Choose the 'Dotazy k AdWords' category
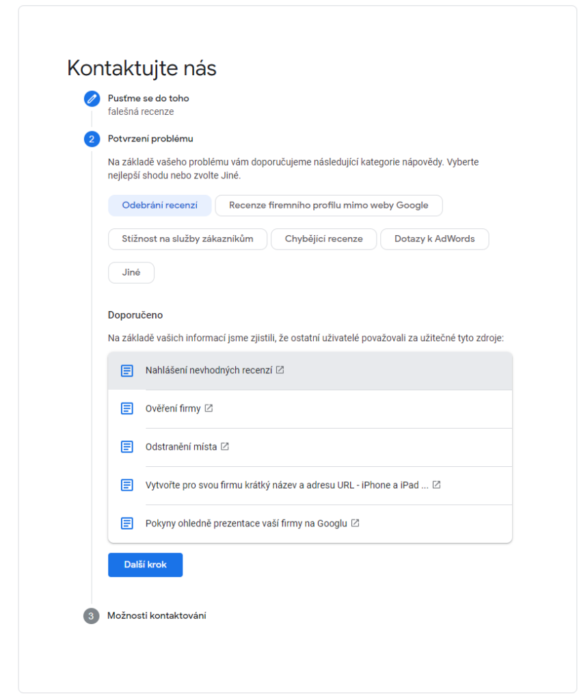588x700 pixels. coord(434,239)
